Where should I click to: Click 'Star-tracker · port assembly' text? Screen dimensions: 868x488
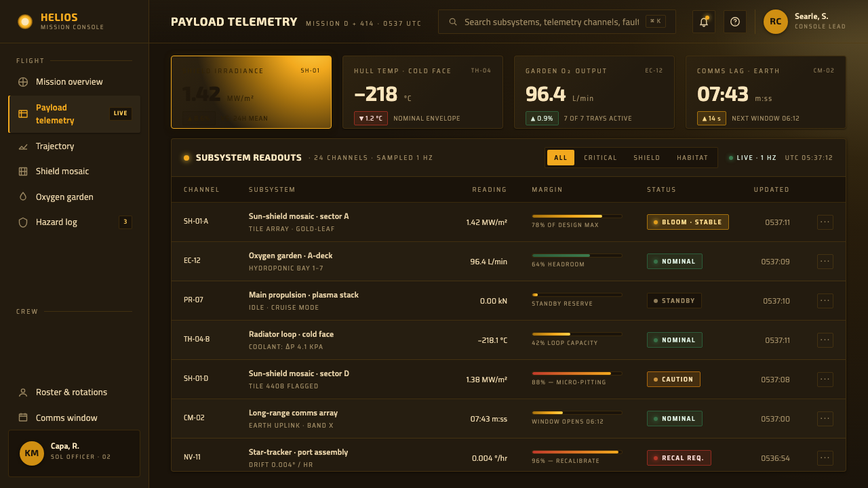(298, 452)
